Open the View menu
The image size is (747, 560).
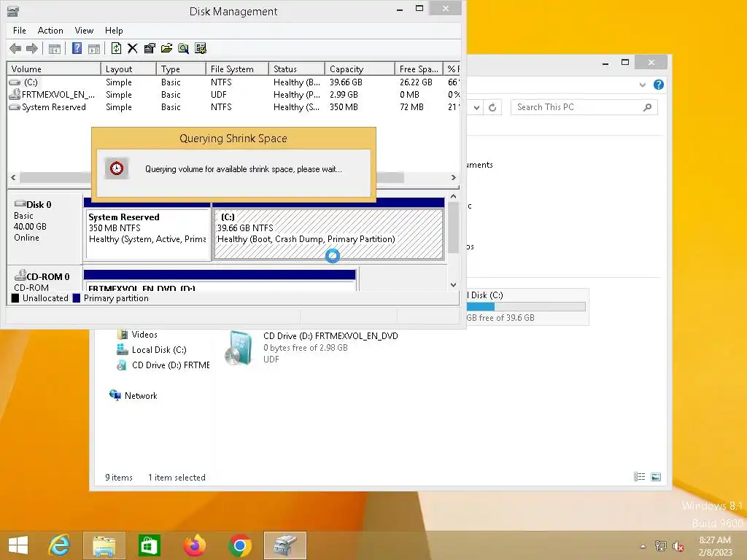tap(84, 31)
